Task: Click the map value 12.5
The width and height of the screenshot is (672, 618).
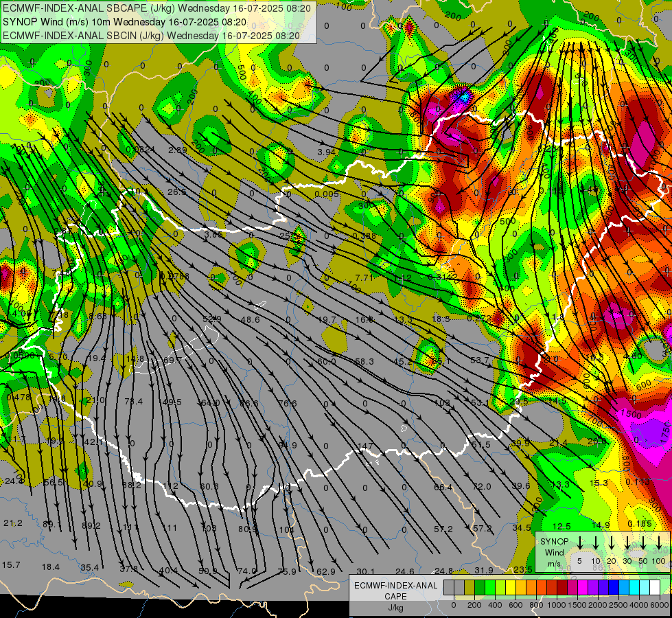Action: point(561,526)
